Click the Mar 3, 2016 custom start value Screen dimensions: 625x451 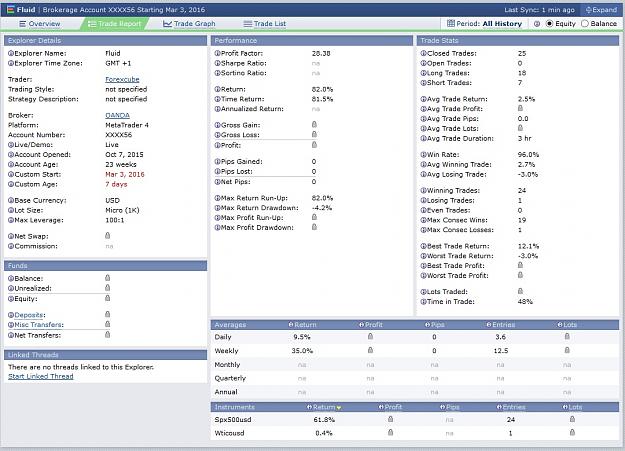(x=125, y=175)
